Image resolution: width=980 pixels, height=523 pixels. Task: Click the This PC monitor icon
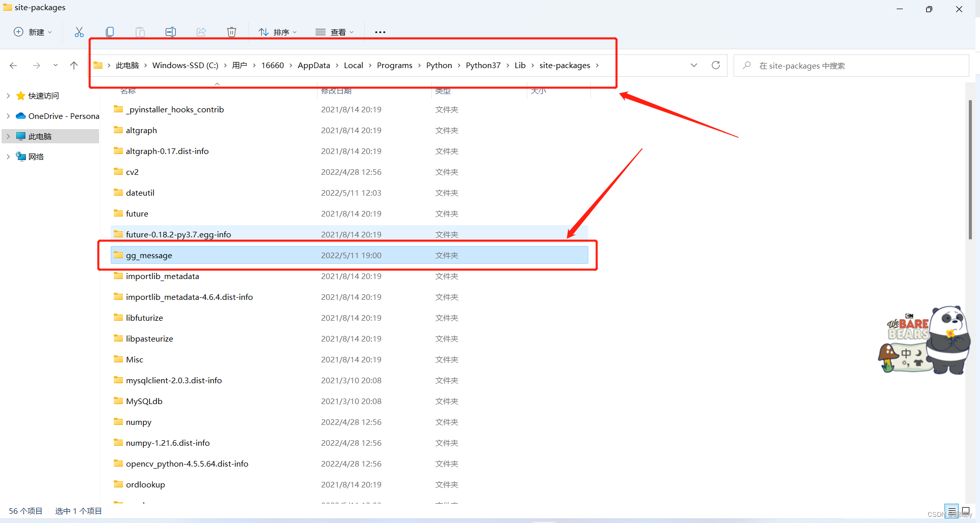[21, 136]
